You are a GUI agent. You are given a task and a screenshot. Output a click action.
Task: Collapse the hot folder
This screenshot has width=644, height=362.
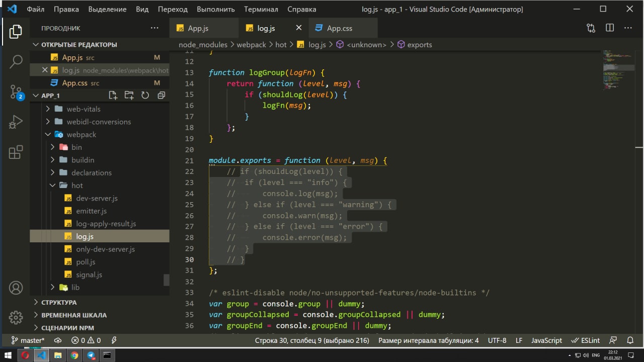[76, 186]
